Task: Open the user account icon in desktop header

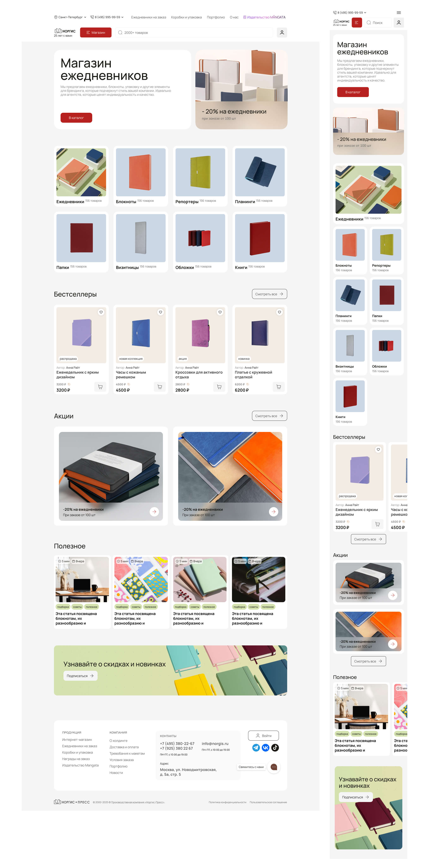Action: pyautogui.click(x=282, y=32)
